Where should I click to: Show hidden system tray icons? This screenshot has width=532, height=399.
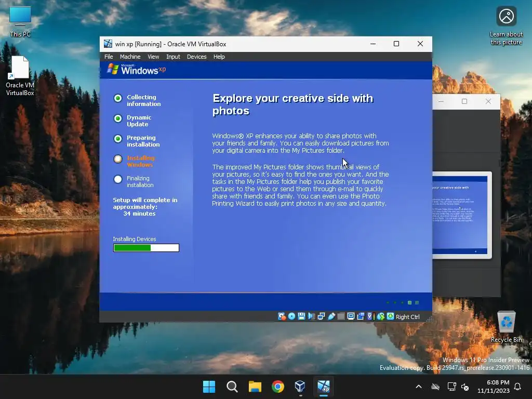point(419,387)
